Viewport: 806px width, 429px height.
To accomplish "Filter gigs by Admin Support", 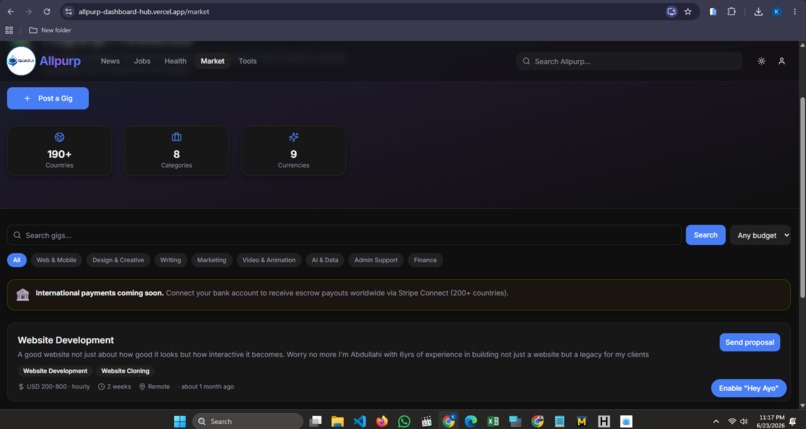I will tap(376, 260).
